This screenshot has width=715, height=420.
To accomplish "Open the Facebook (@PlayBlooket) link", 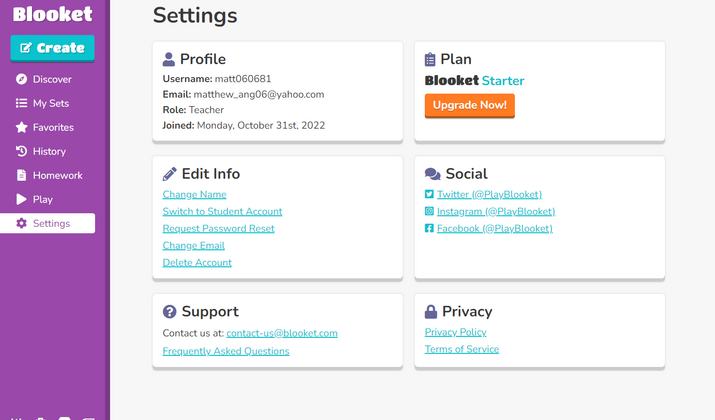I will pyautogui.click(x=495, y=228).
